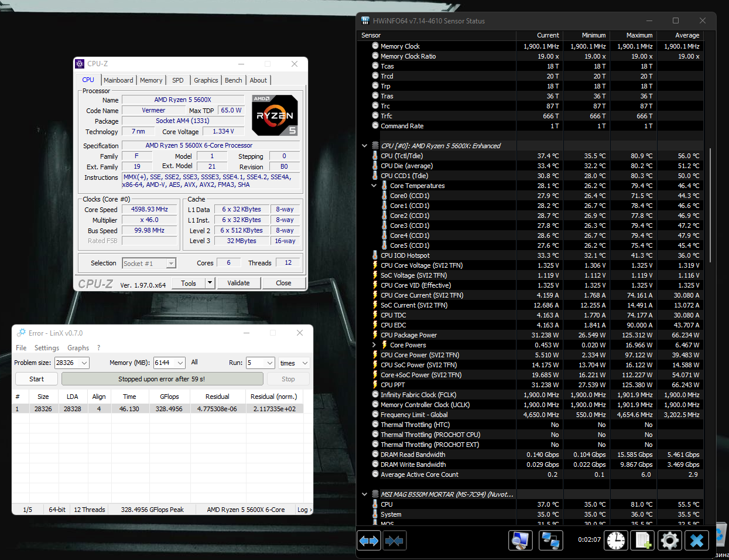Click the All memory button in LinX
This screenshot has width=729, height=560.
coord(194,363)
